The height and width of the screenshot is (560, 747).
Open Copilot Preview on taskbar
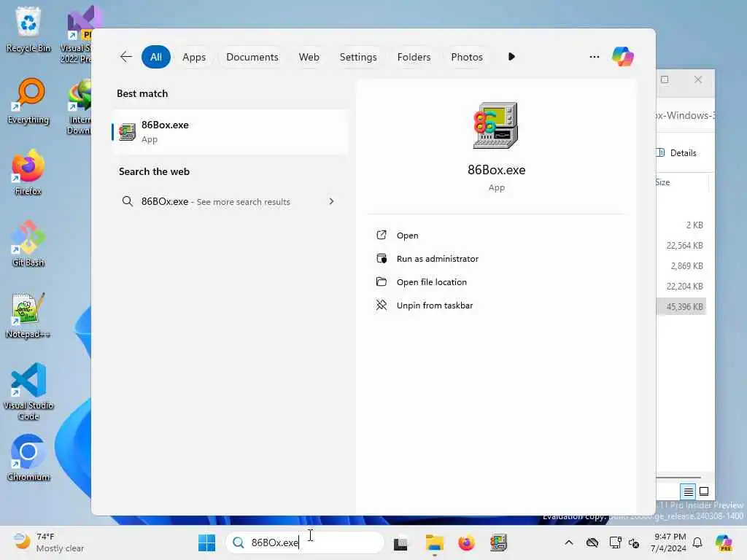(x=724, y=542)
